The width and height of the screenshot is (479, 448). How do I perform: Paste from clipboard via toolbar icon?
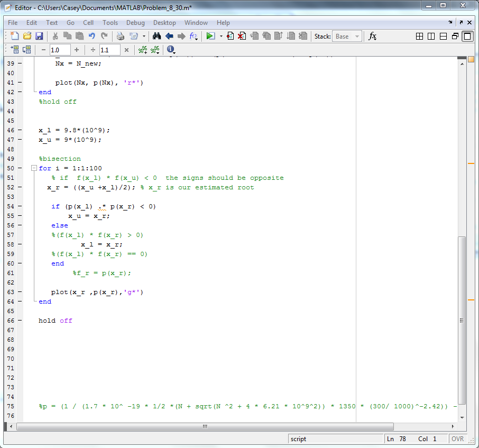pos(79,36)
